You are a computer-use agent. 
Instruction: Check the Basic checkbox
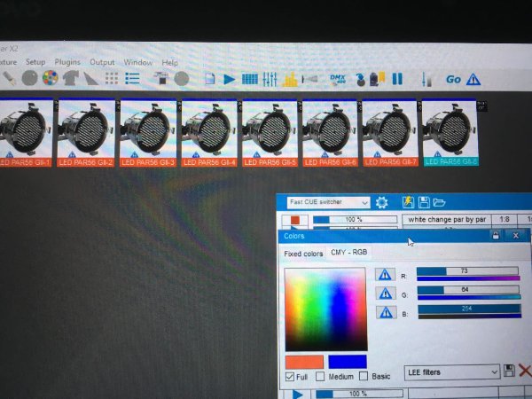click(x=364, y=376)
